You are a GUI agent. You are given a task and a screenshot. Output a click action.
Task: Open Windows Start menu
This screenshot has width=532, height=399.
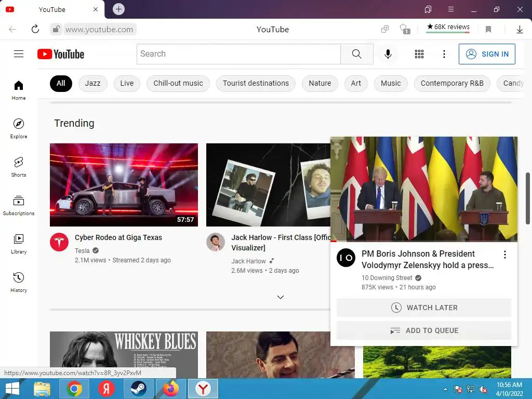pyautogui.click(x=12, y=389)
